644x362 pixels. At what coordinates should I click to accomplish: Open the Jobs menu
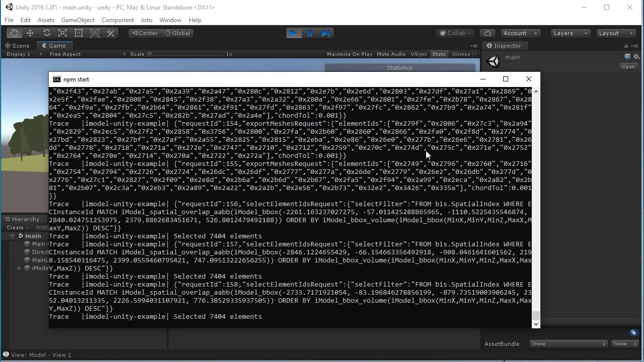[146, 20]
